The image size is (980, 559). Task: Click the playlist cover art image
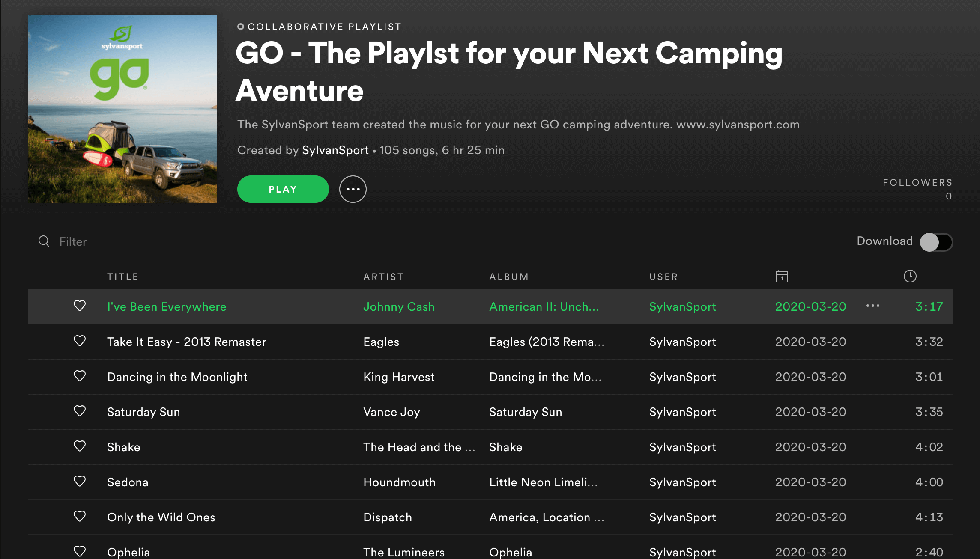pyautogui.click(x=122, y=109)
